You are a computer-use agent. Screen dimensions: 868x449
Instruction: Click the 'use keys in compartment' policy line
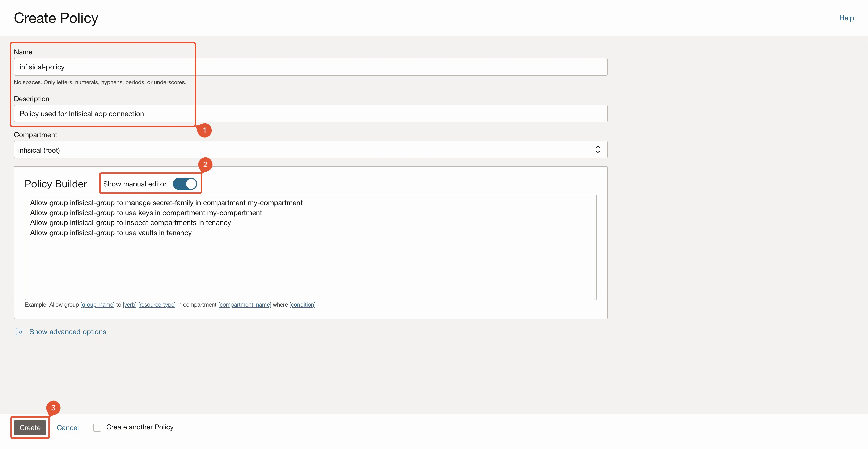pos(146,213)
